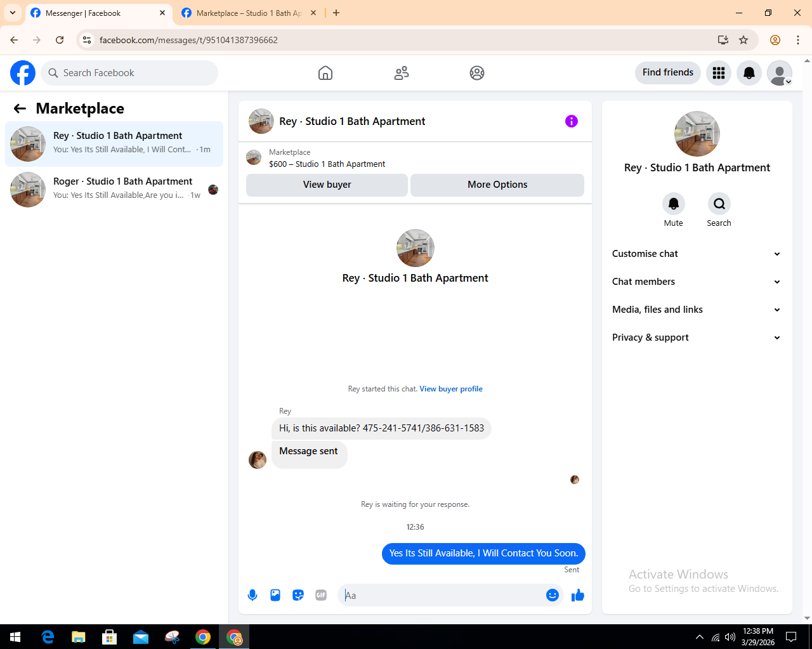Image resolution: width=812 pixels, height=649 pixels.
Task: Choose a GIF icon in composer
Action: 321,595
